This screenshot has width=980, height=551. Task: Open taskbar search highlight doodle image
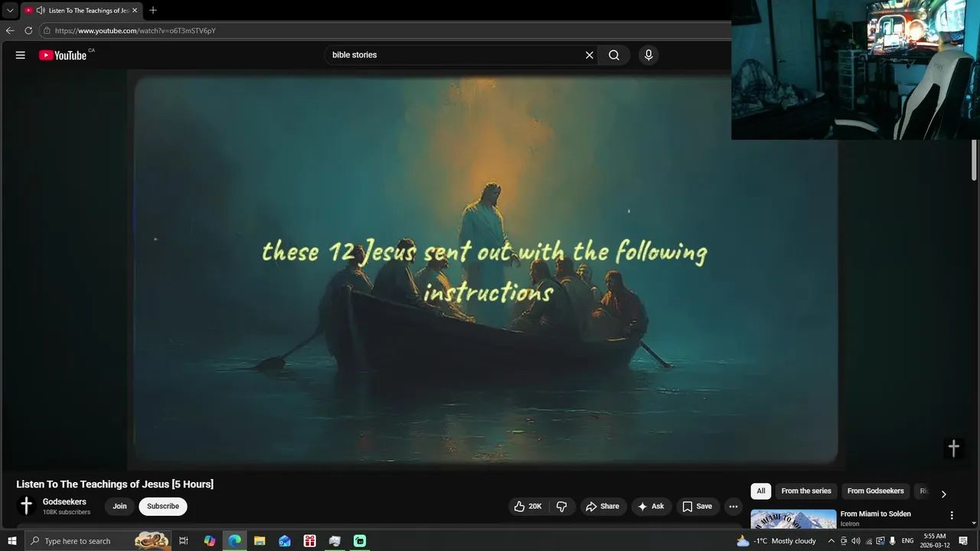point(152,541)
